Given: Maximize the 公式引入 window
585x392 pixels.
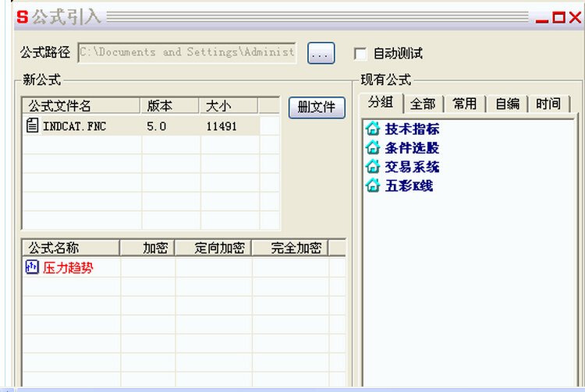Looking at the screenshot, I should click(558, 17).
